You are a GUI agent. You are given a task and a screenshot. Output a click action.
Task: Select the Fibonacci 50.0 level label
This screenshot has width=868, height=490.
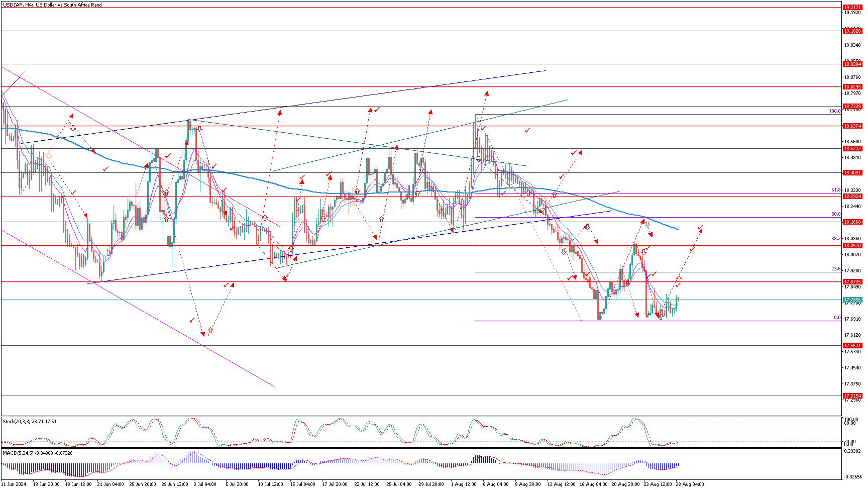click(836, 214)
